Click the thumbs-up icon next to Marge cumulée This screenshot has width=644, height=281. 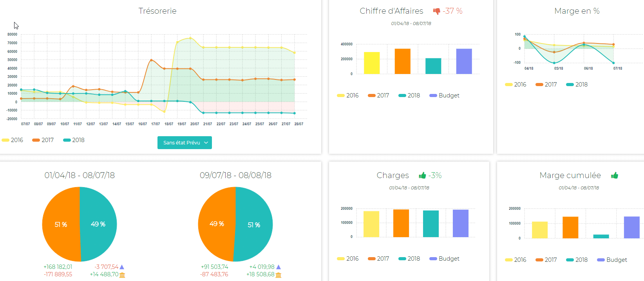coord(614,175)
